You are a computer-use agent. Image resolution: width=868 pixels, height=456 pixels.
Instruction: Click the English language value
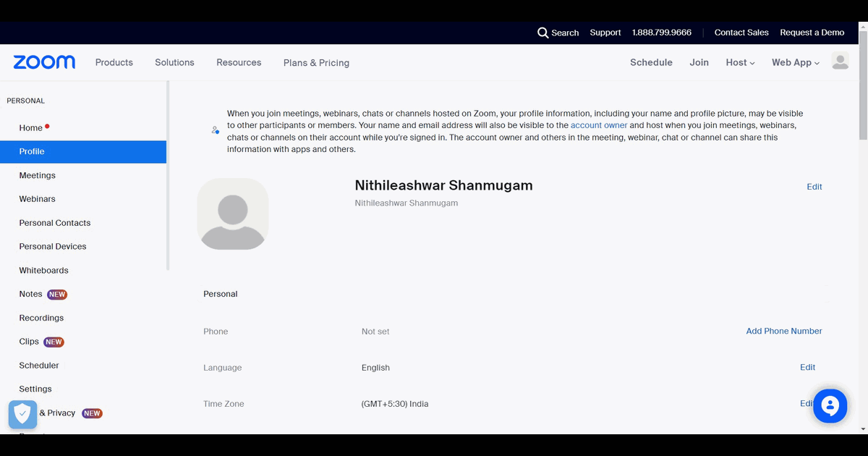click(375, 368)
